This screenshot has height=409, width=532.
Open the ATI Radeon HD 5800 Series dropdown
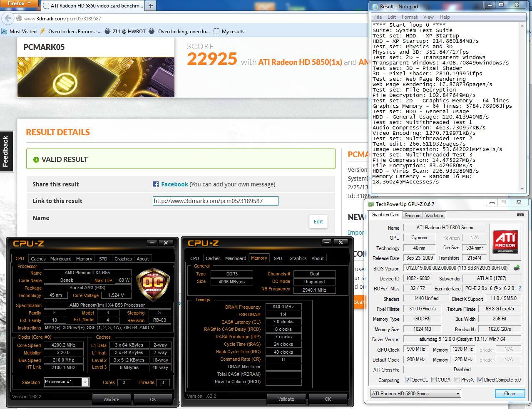click(415, 393)
